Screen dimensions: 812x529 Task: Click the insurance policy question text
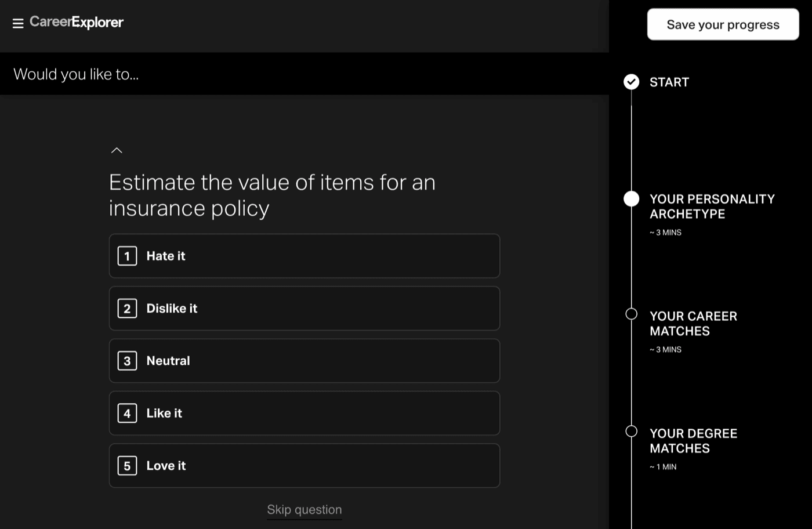[272, 195]
